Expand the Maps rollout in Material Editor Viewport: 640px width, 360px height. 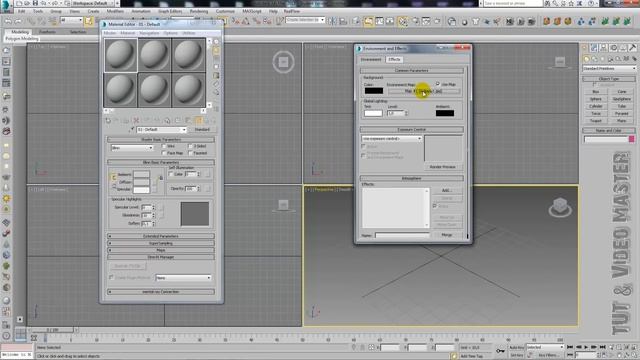click(x=161, y=250)
